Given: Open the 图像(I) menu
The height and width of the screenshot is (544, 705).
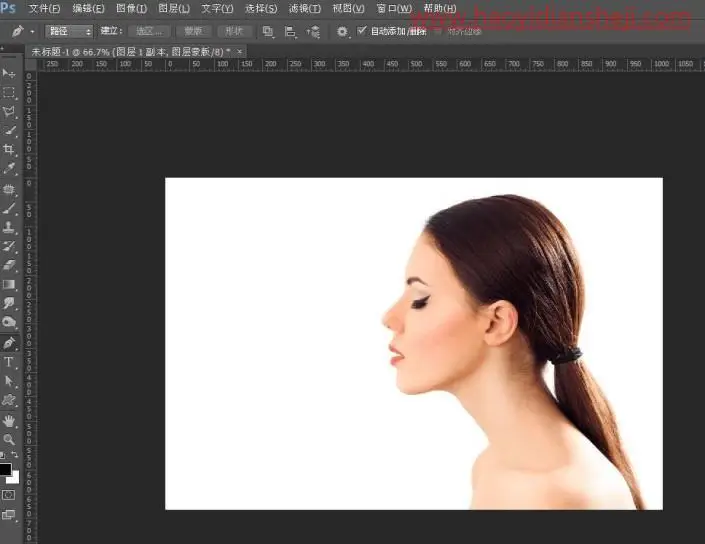Looking at the screenshot, I should tap(131, 9).
